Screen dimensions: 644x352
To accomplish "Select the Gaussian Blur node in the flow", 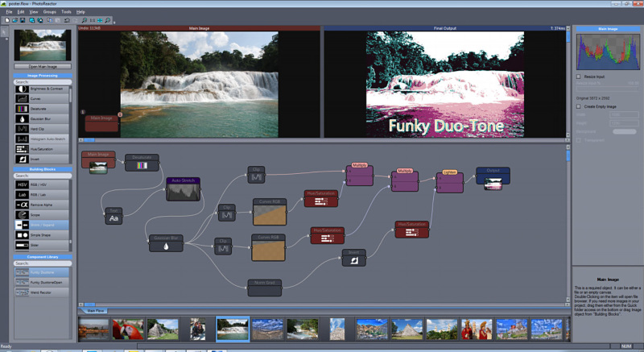I will point(166,243).
